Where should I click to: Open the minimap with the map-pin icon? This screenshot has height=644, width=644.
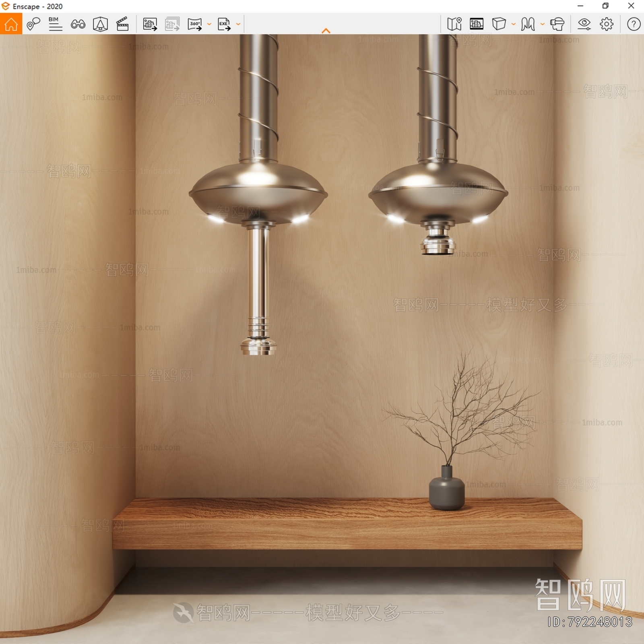(x=454, y=24)
